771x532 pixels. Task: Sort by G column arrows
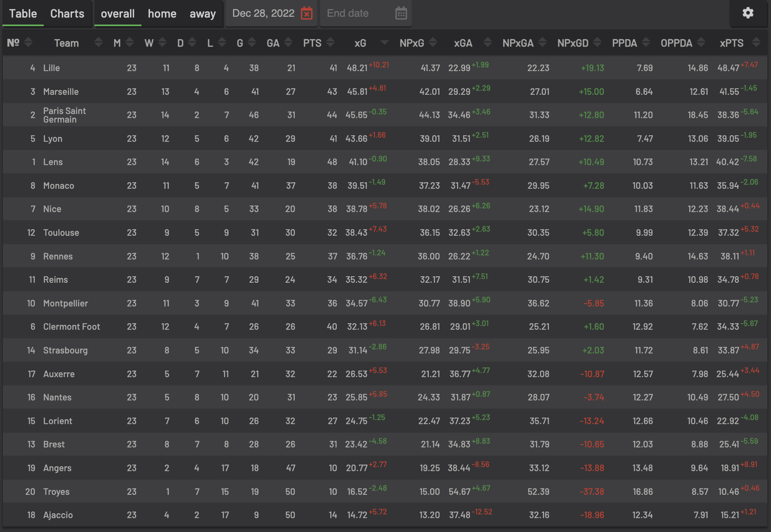click(252, 42)
